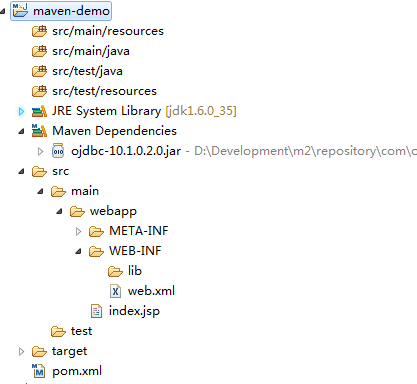Viewport: 417px width, 384px height.
Task: Click the Maven Dependencies library icon
Action: click(x=39, y=131)
